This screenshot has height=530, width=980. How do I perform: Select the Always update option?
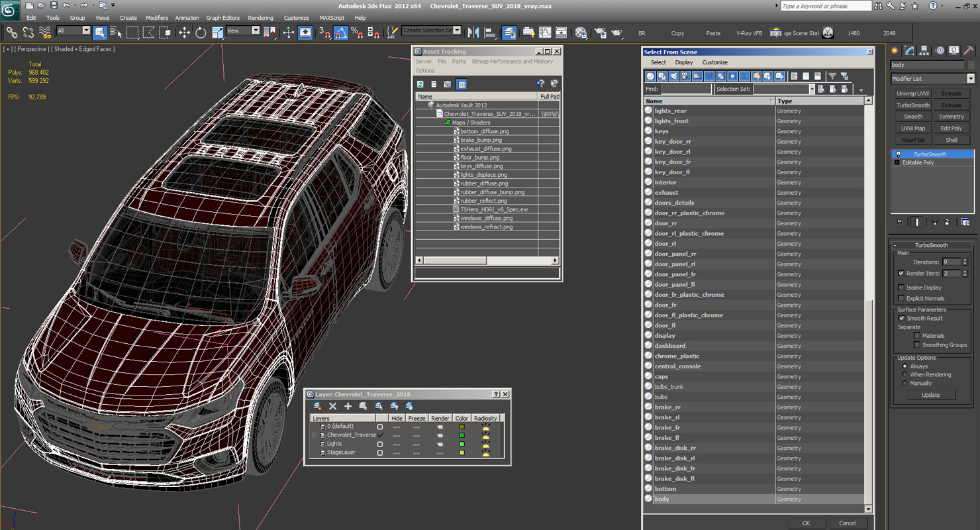pos(905,366)
